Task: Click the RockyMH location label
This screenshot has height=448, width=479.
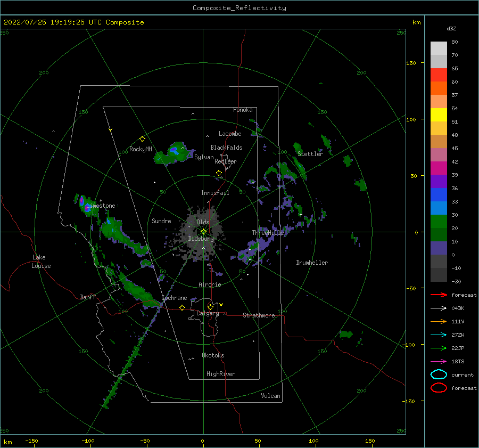Action: [x=141, y=149]
